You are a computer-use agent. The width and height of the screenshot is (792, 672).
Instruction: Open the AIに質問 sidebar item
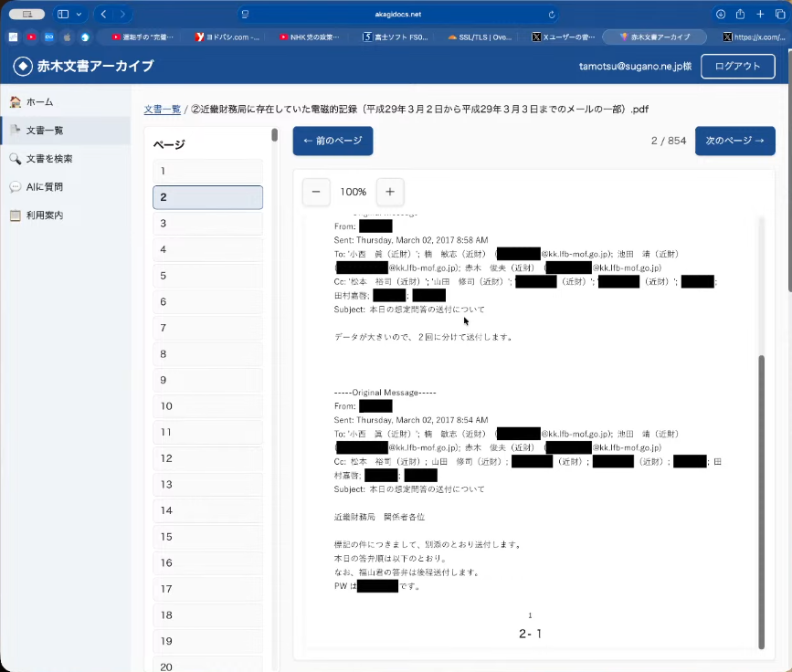tap(44, 187)
